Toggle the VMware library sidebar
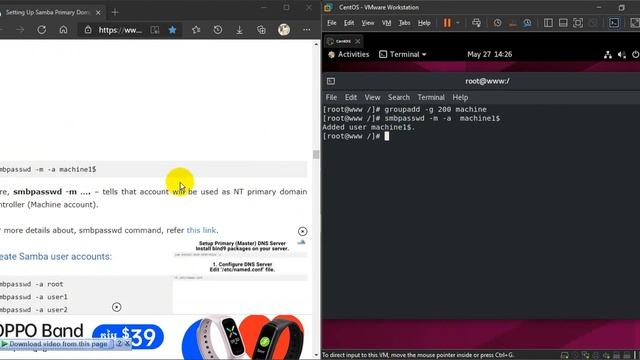 [548, 23]
